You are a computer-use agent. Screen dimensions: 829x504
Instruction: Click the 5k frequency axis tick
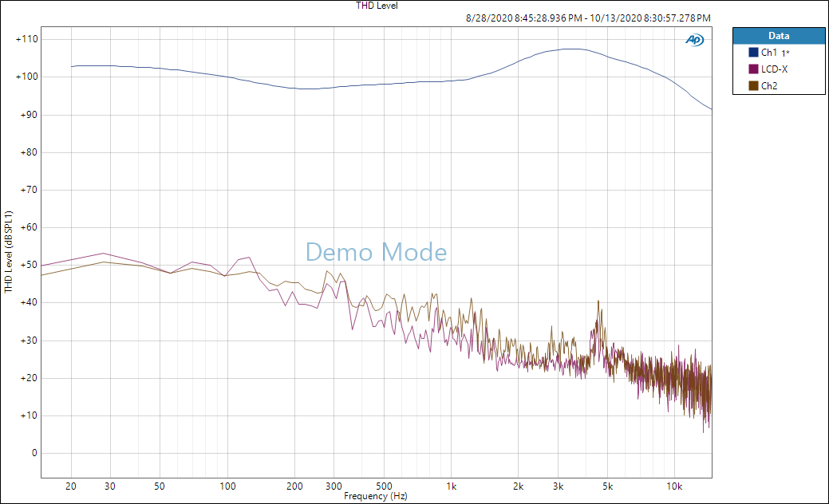click(x=607, y=486)
